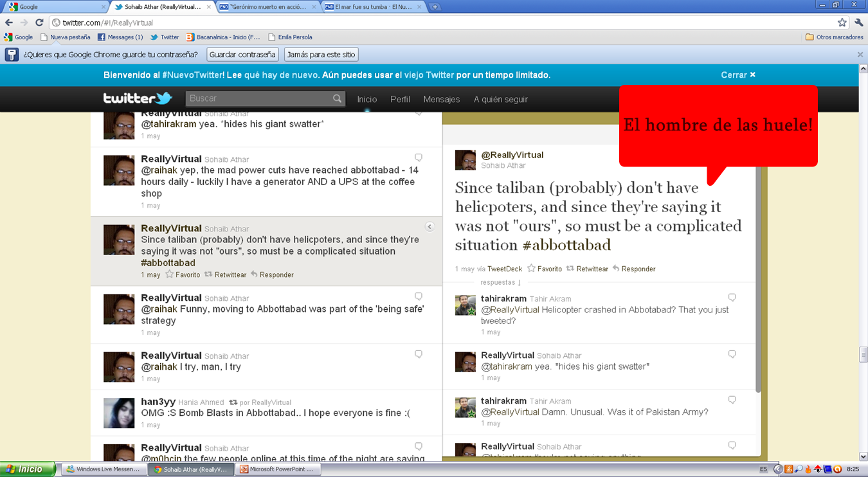Click Retwittear on selected timeline tweet
Screen dimensions: 868x477
[225, 274]
